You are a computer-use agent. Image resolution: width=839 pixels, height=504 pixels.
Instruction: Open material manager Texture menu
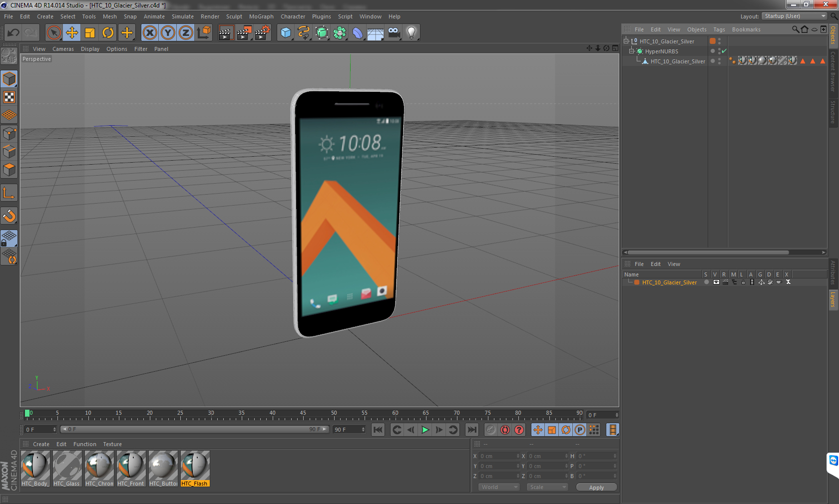pyautogui.click(x=112, y=444)
